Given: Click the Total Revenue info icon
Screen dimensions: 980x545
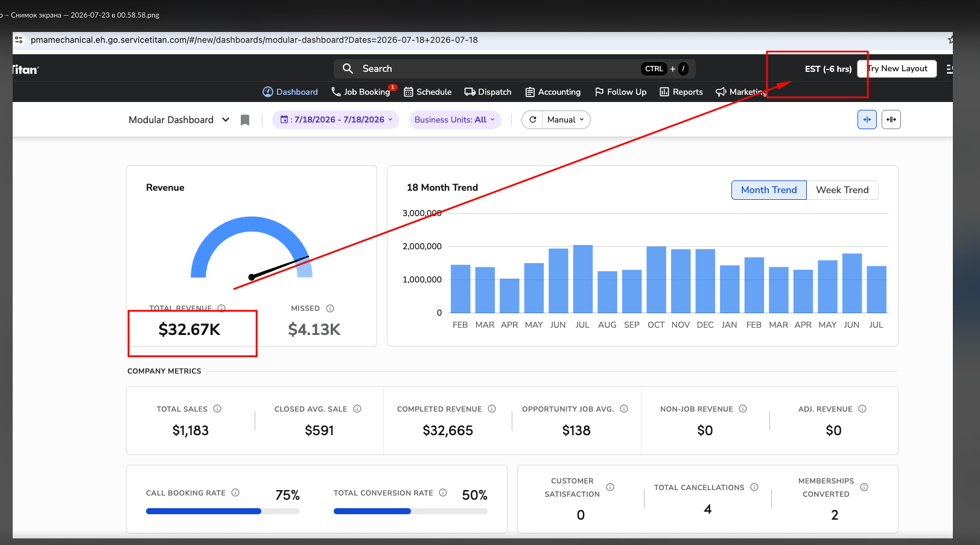Looking at the screenshot, I should click(221, 308).
